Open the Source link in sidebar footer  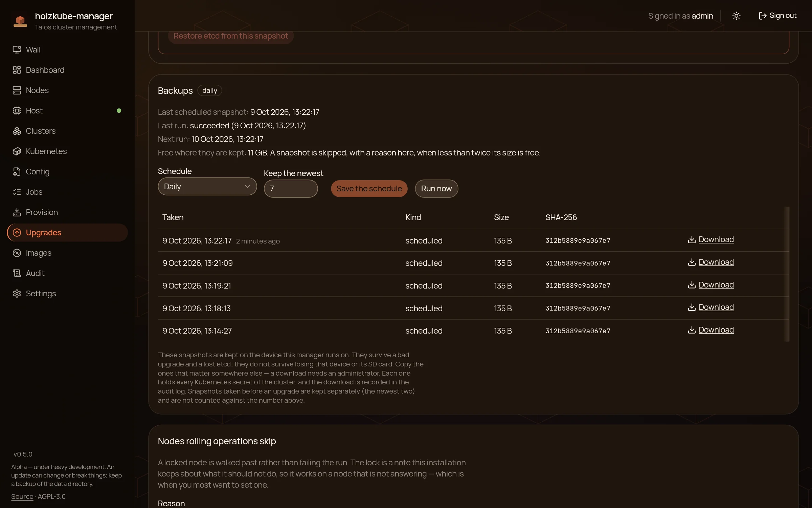(x=22, y=496)
